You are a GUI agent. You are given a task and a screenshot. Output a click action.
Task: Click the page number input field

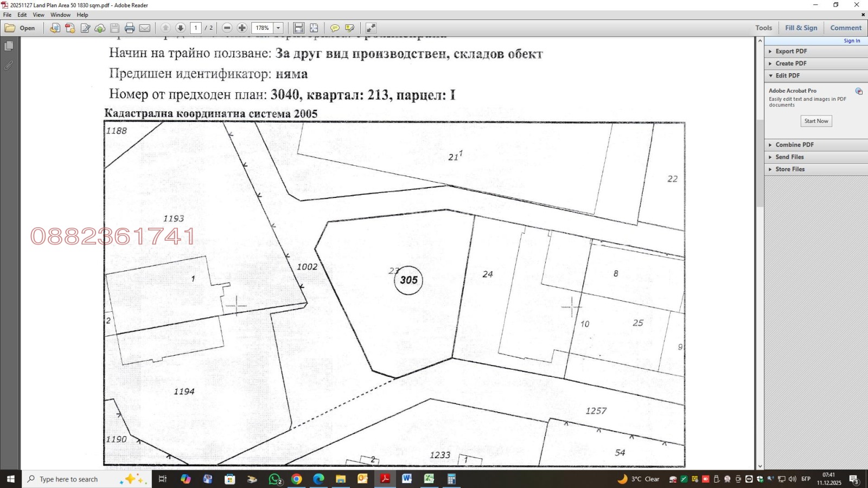pyautogui.click(x=196, y=28)
